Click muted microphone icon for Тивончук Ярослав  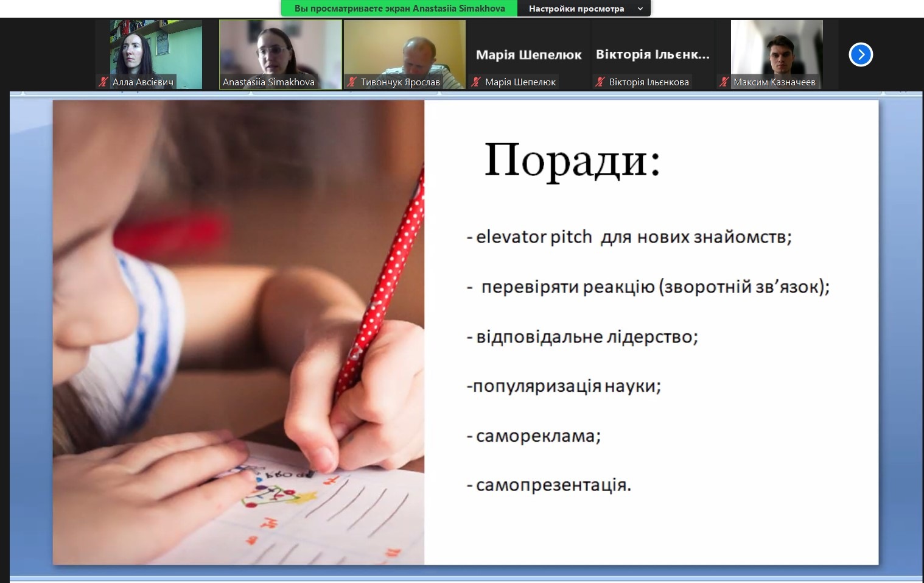point(352,82)
